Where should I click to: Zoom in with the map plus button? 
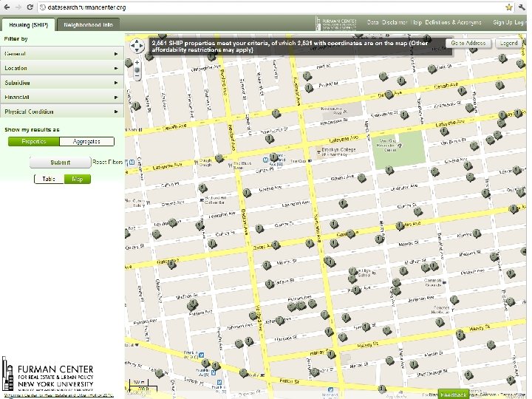pos(137,62)
